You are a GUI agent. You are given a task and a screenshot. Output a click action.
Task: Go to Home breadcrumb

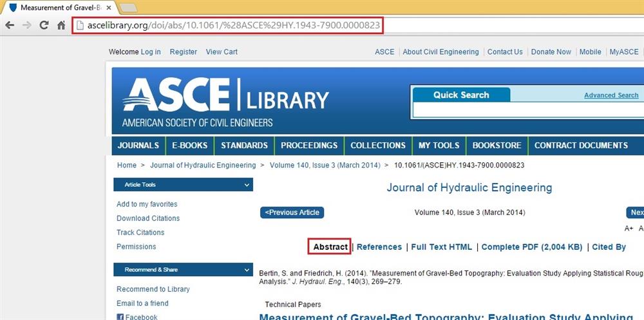[x=126, y=165]
